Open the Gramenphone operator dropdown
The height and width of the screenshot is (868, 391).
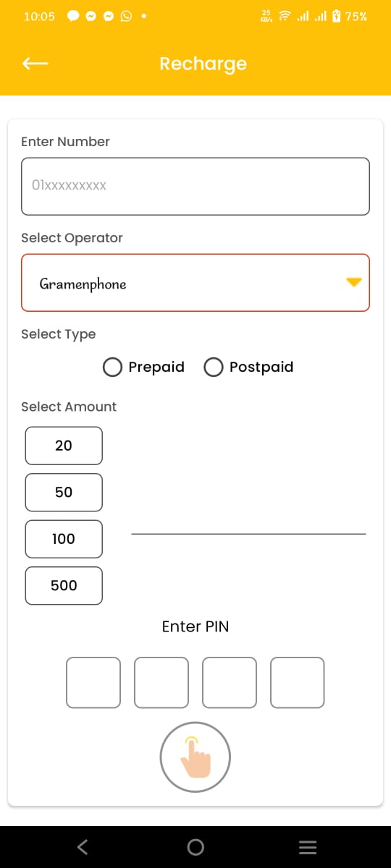pyautogui.click(x=195, y=283)
